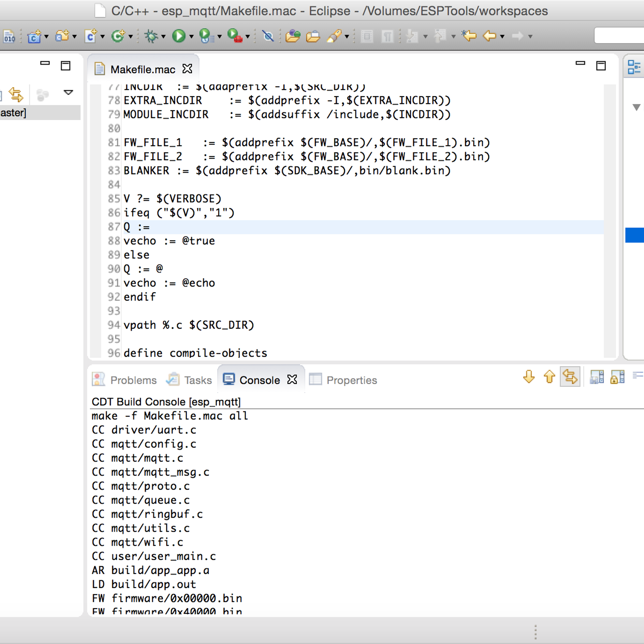The image size is (644, 644).
Task: Toggle Skip All Breakpoints icon
Action: point(268,37)
